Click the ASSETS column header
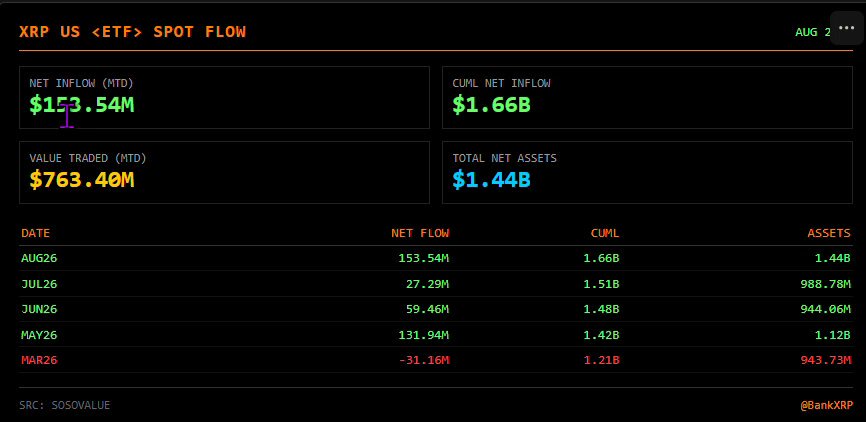866x422 pixels. tap(829, 233)
